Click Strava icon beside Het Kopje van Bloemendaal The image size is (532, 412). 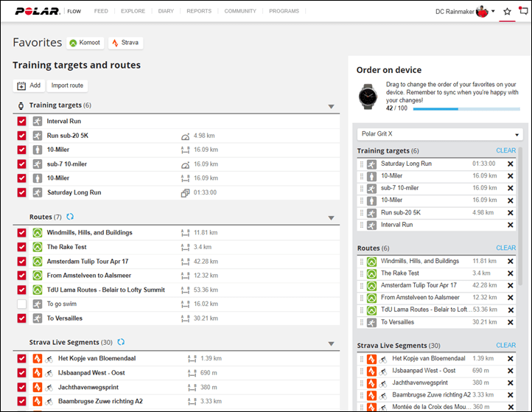click(x=38, y=358)
